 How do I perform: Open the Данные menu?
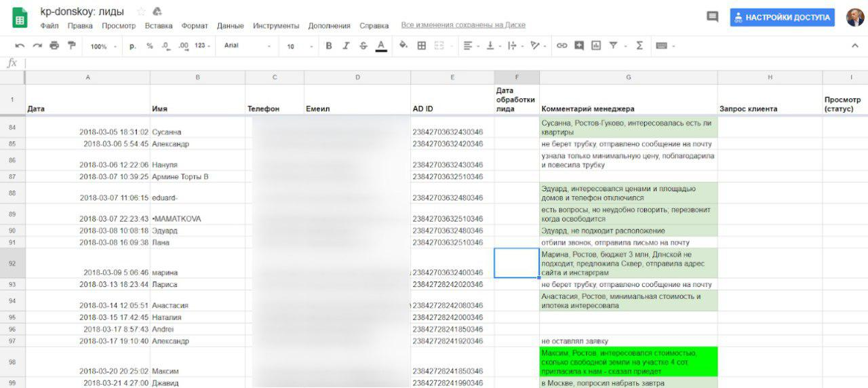(x=230, y=26)
